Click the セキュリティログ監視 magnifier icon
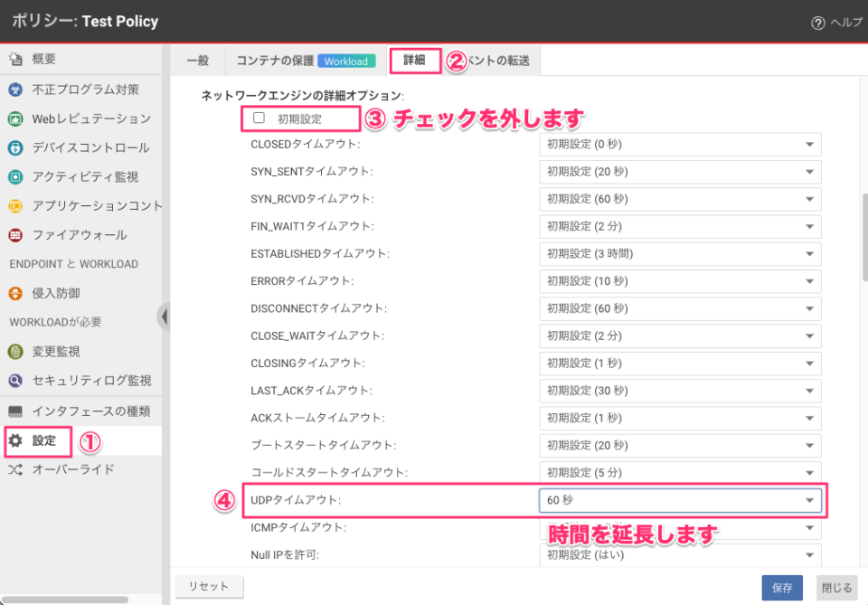 [x=15, y=380]
